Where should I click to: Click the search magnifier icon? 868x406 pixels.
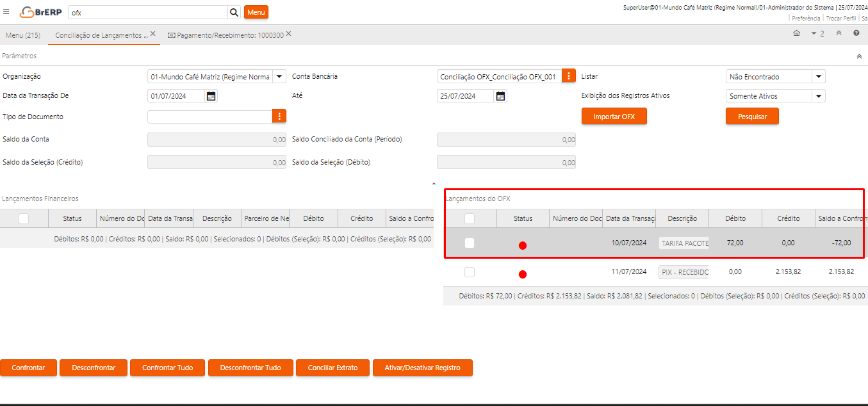point(234,12)
